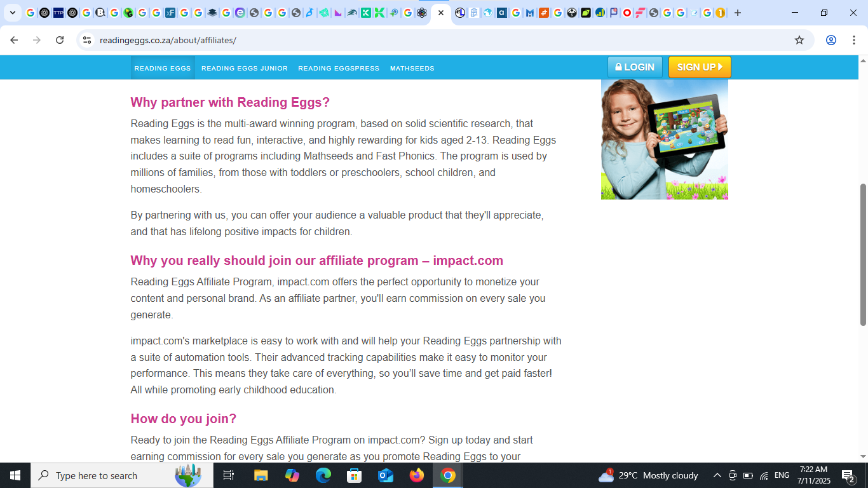The image size is (868, 488).
Task: Open the Mathseeds nav item
Action: [412, 68]
